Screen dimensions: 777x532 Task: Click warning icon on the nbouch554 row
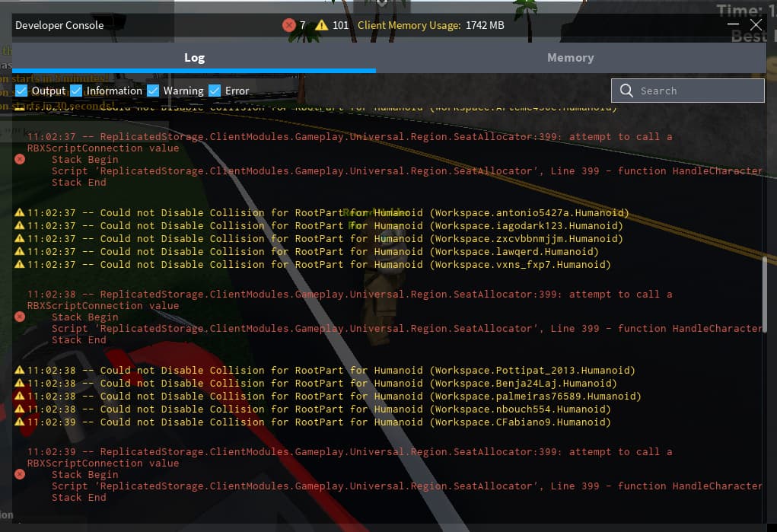tap(20, 409)
